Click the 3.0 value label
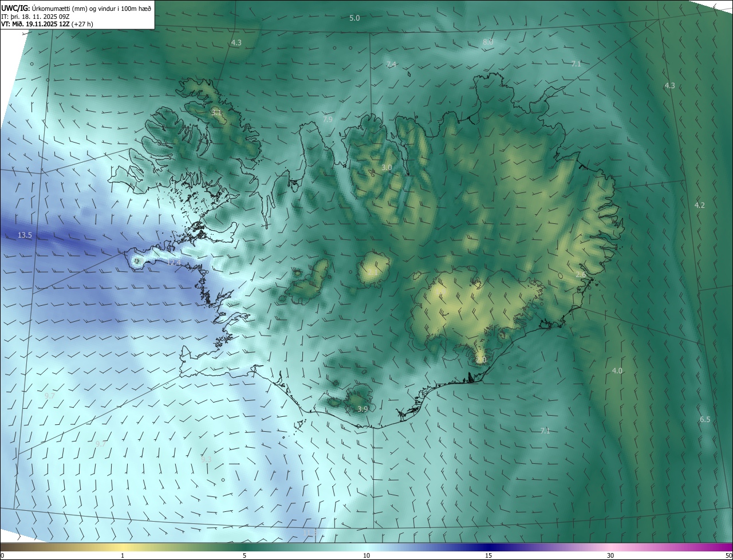Viewport: 733px width, 560px height. click(387, 167)
